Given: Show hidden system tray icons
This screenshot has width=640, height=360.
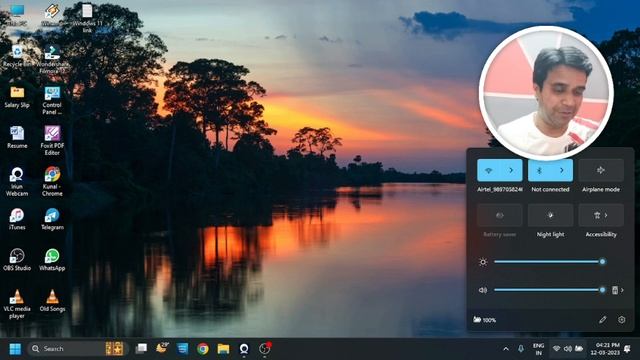Looking at the screenshot, I should coord(506,349).
